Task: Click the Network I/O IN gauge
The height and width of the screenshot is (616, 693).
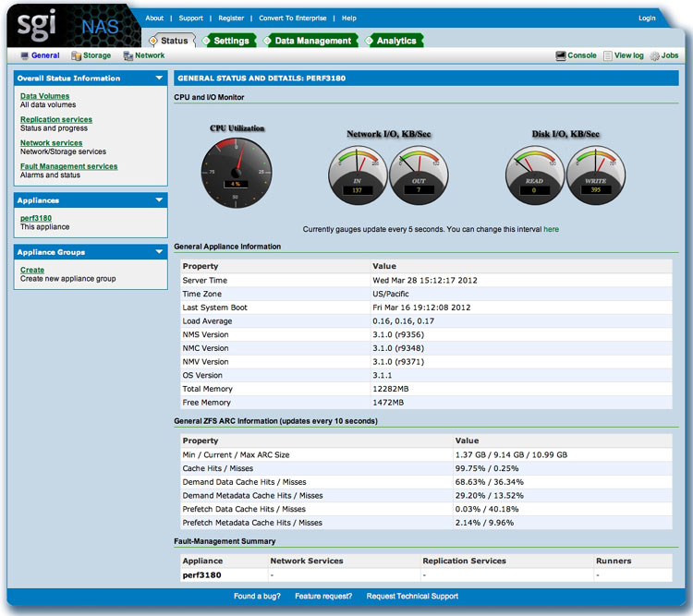Action: [358, 175]
